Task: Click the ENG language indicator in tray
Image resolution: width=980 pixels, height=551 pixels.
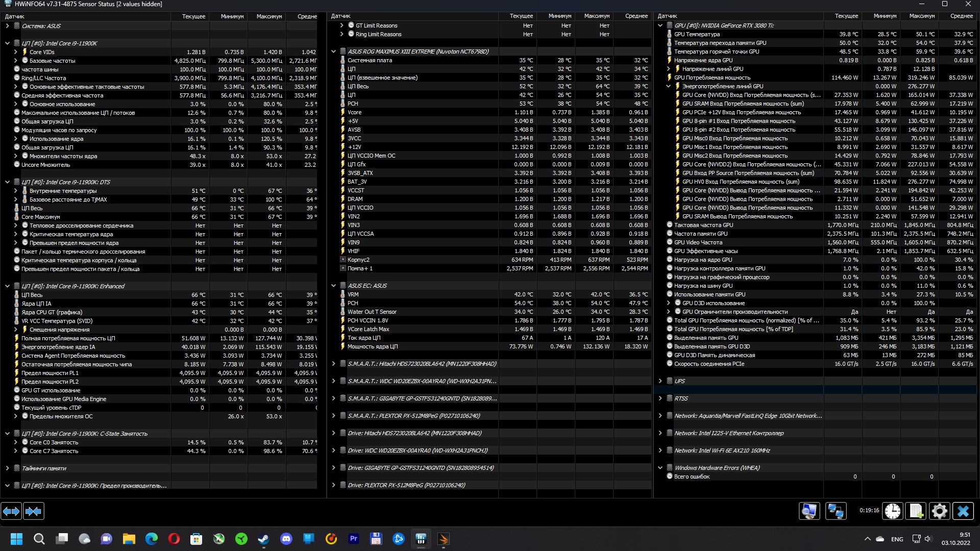Action: pyautogui.click(x=897, y=539)
